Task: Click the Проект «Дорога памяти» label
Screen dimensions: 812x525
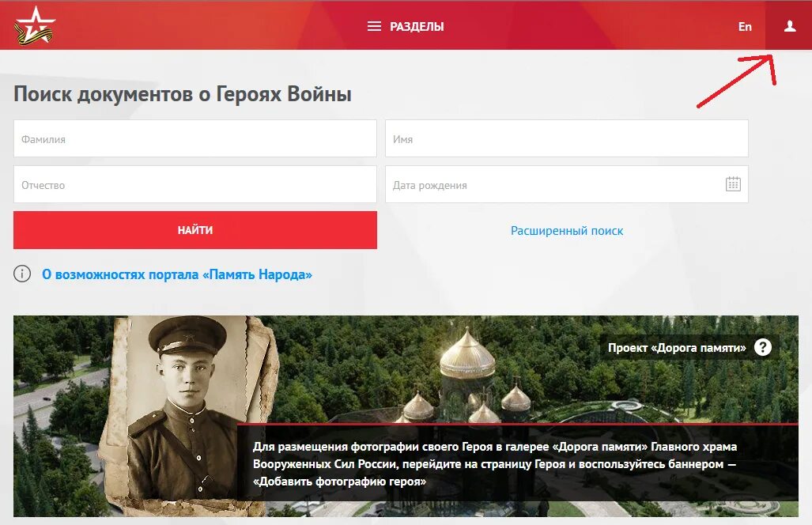Action: pos(677,347)
